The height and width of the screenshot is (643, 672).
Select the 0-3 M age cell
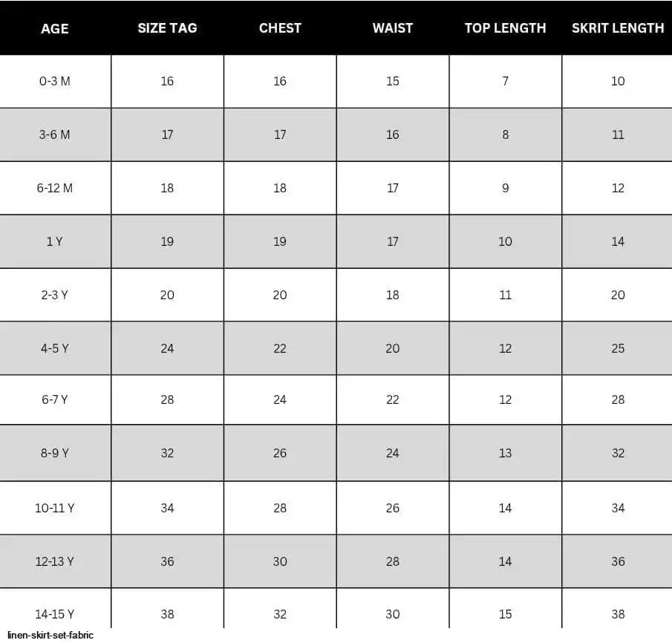coord(55,81)
